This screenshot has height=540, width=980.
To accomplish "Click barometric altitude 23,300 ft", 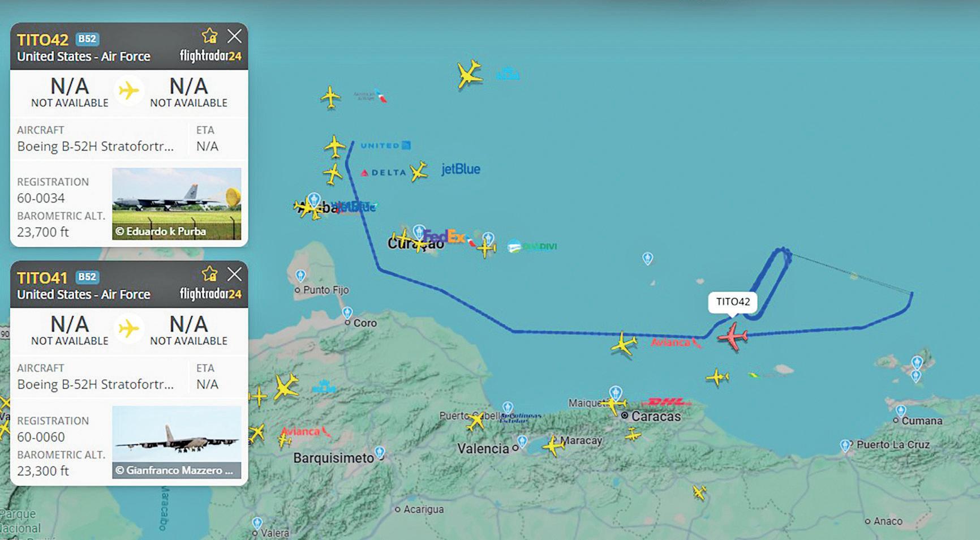I will click(43, 471).
